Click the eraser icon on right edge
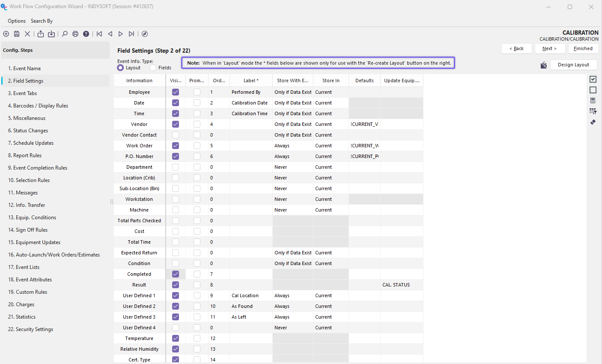 click(x=593, y=122)
